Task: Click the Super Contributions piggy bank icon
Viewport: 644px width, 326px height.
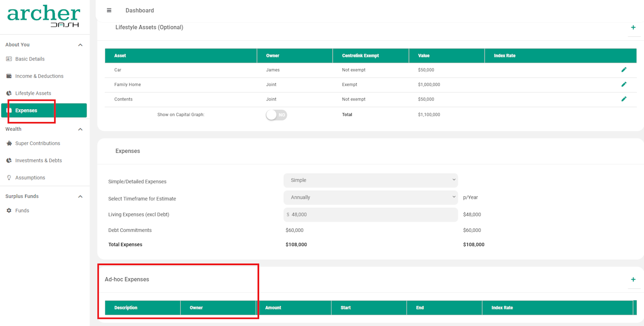Action: pos(9,143)
